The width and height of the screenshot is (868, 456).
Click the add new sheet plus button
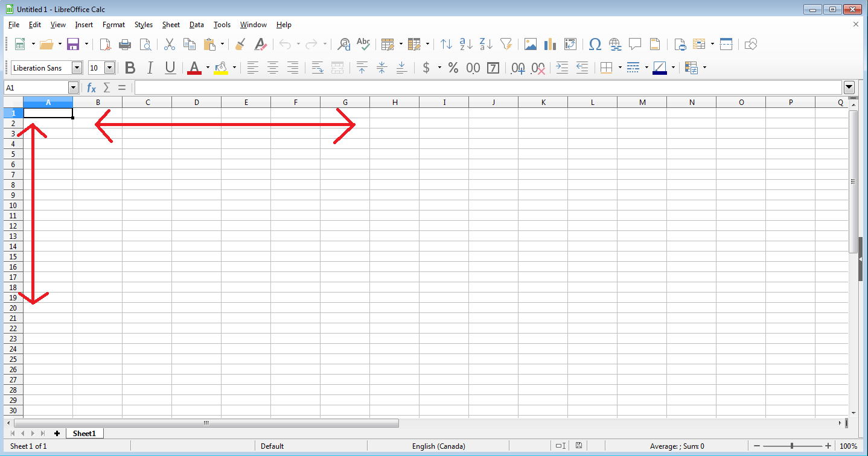pyautogui.click(x=57, y=433)
